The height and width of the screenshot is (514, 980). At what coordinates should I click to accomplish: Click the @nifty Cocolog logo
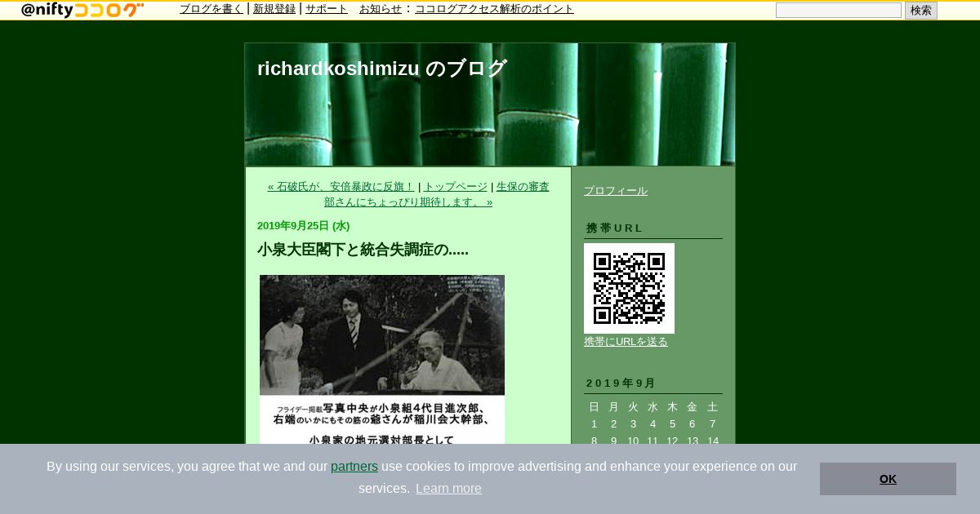[82, 10]
